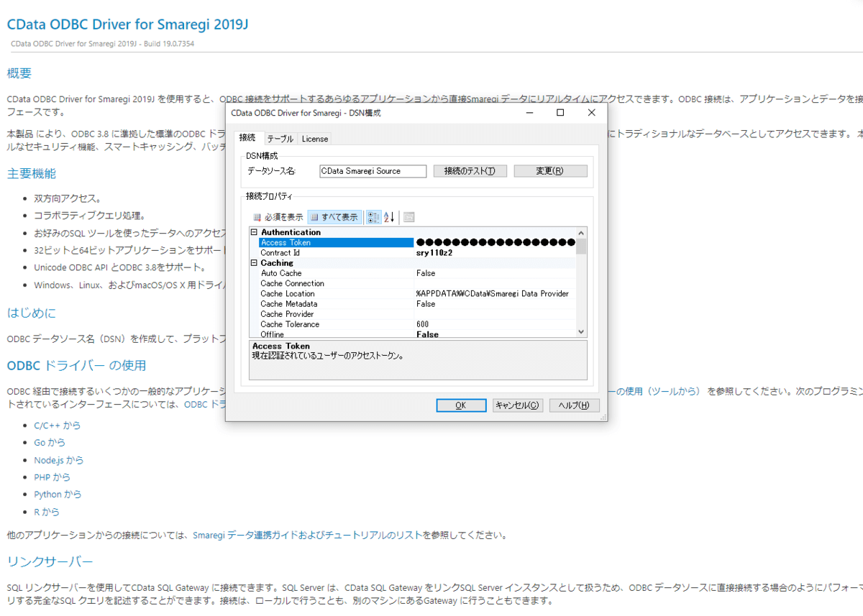
Task: Click the page title CData ODBC Driver for Smaregi 2019J
Action: point(128,24)
